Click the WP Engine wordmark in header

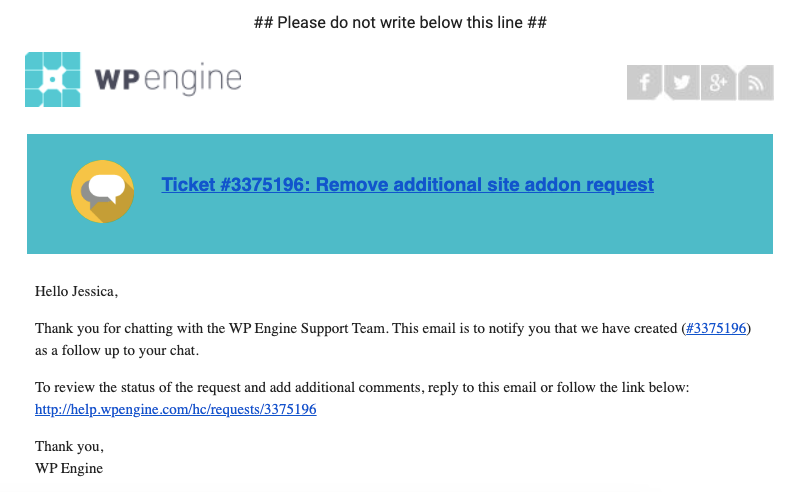click(x=168, y=80)
